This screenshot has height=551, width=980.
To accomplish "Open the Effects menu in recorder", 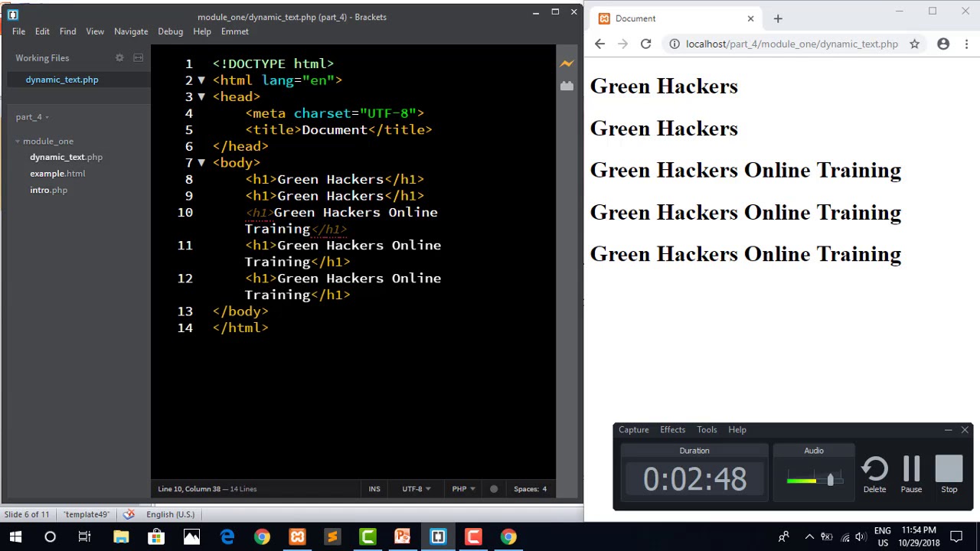I will coord(672,430).
